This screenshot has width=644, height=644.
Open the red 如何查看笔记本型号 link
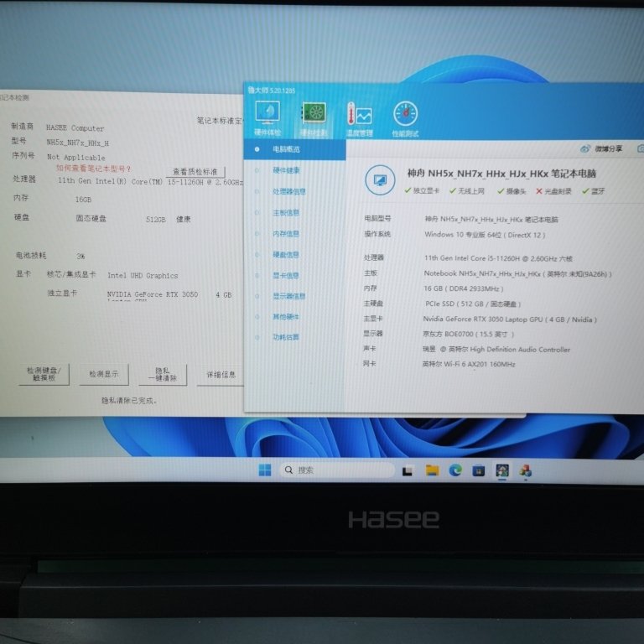click(94, 169)
